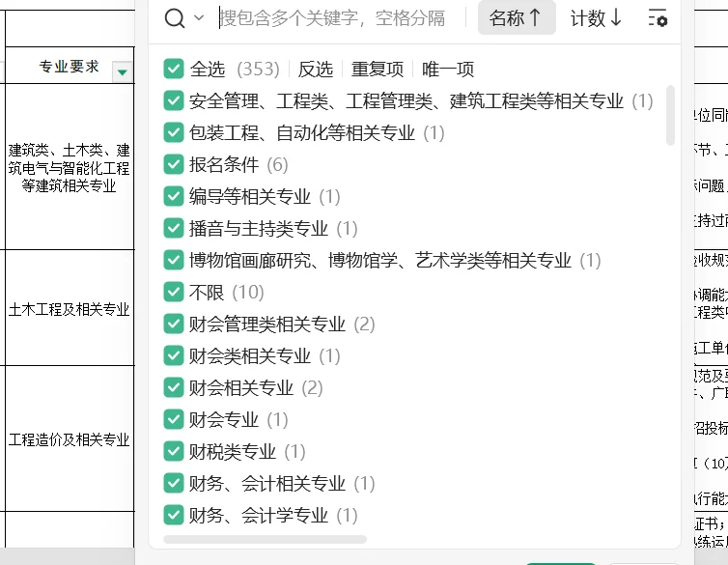Viewport: 728px width, 565px height.
Task: Sort filter list by 计数 descending
Action: click(596, 18)
